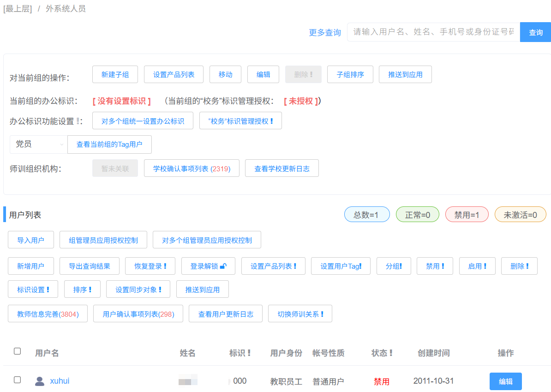Filter by 总数=1 badge

[x=367, y=214]
